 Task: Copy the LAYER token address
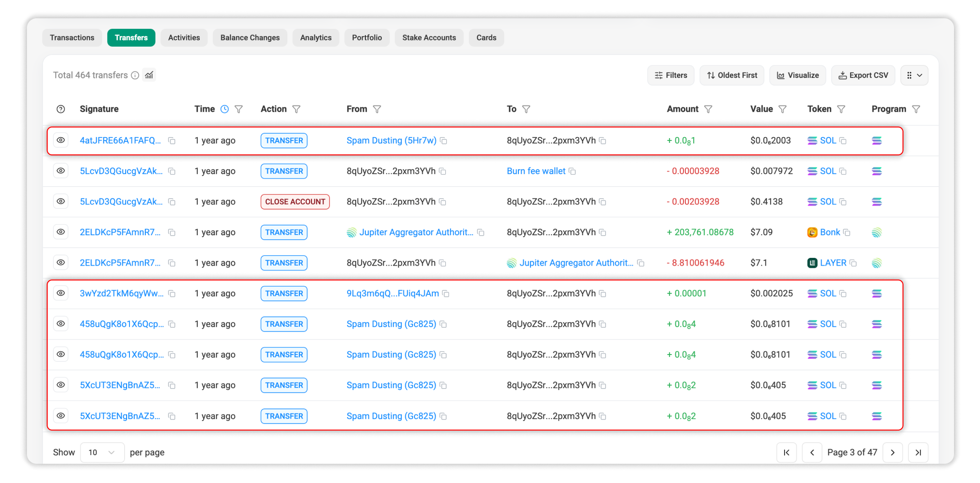(853, 263)
